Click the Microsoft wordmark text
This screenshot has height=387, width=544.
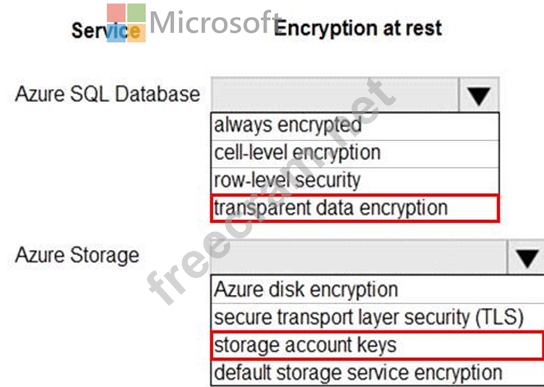[216, 22]
